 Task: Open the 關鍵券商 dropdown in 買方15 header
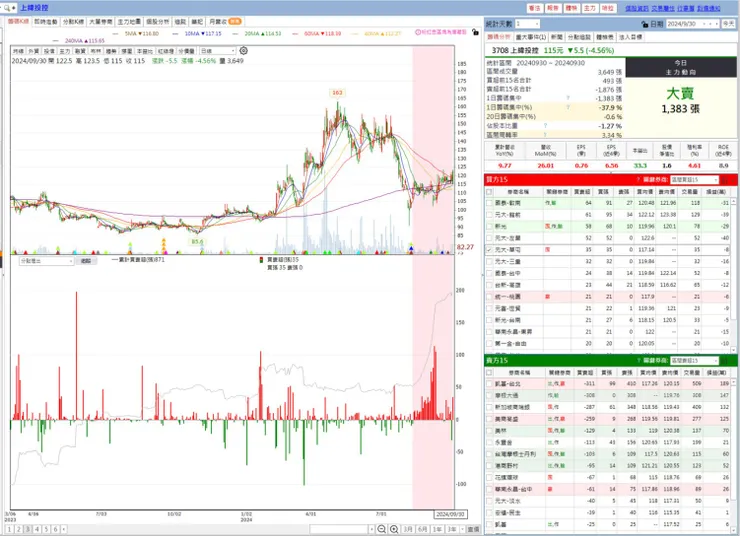tap(694, 180)
